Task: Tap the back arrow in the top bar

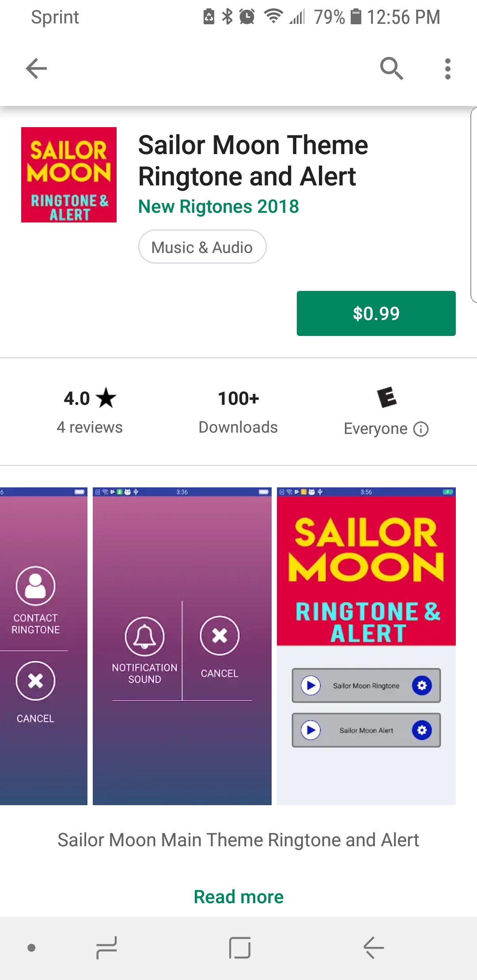Action: [x=36, y=68]
